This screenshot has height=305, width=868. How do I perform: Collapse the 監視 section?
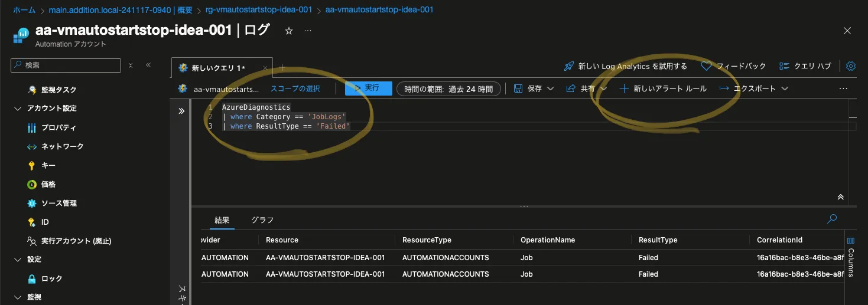(x=18, y=297)
